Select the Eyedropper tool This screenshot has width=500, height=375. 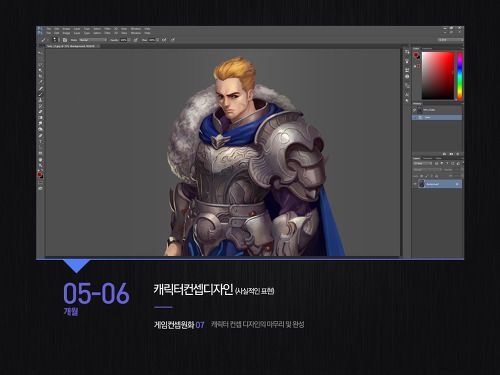41,82
